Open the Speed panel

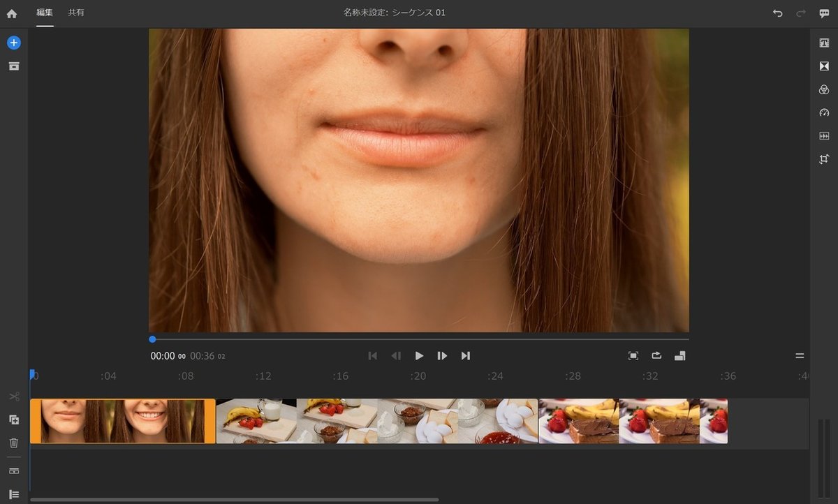tap(824, 112)
